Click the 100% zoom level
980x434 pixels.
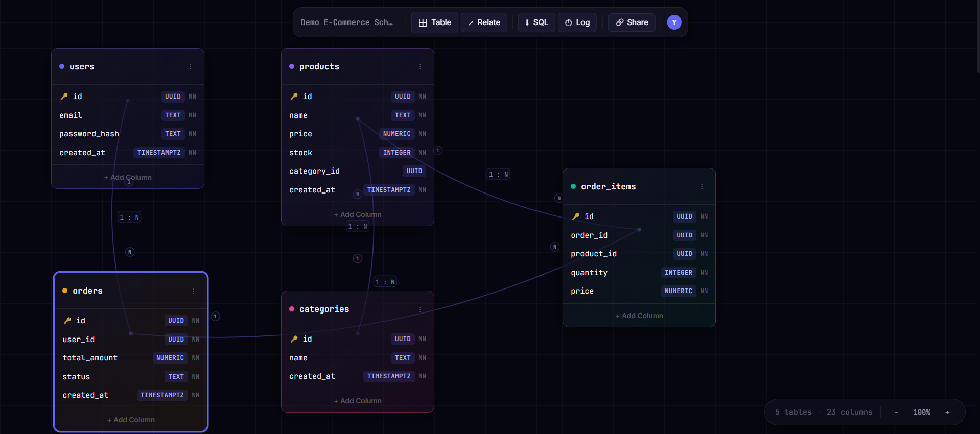(x=922, y=412)
